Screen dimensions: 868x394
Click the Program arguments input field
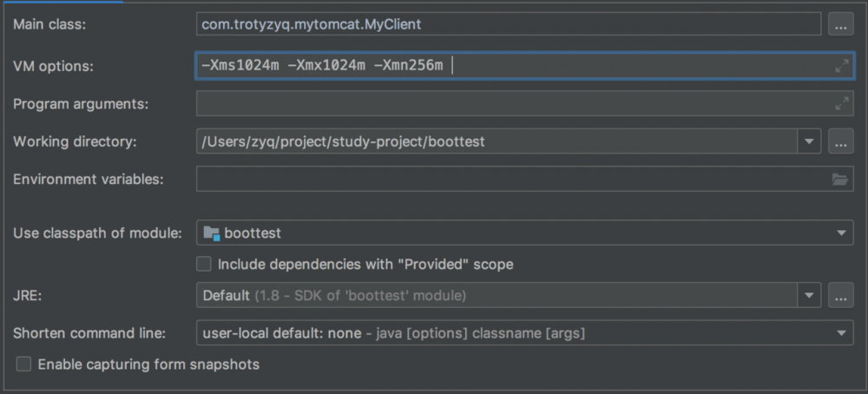coord(512,104)
